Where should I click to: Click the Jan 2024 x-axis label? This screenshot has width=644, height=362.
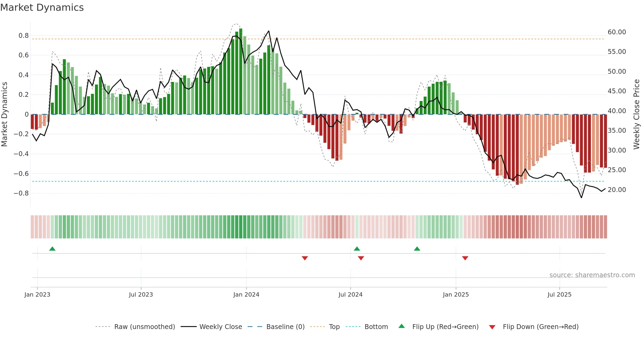246,294
